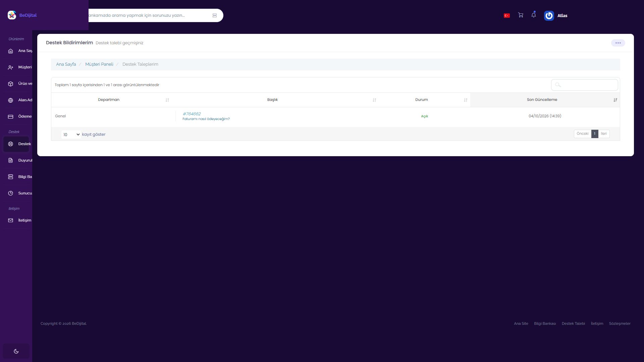Click the Önceki pagination button
The image size is (644, 362).
point(583,134)
